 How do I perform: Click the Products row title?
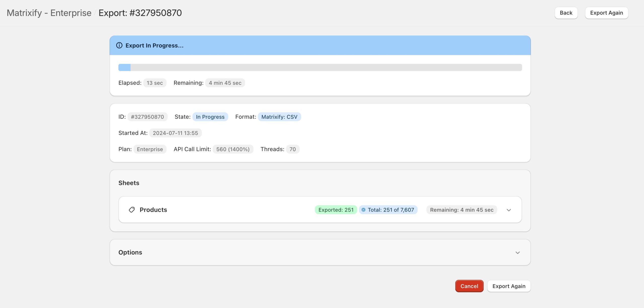(x=153, y=210)
